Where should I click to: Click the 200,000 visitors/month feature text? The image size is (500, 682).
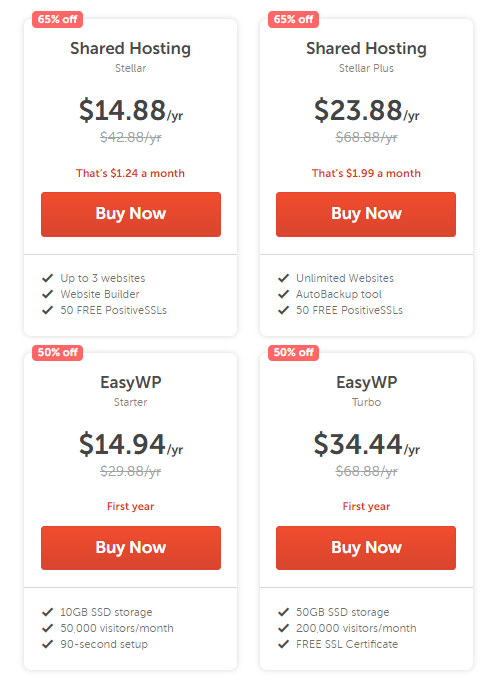coord(356,628)
